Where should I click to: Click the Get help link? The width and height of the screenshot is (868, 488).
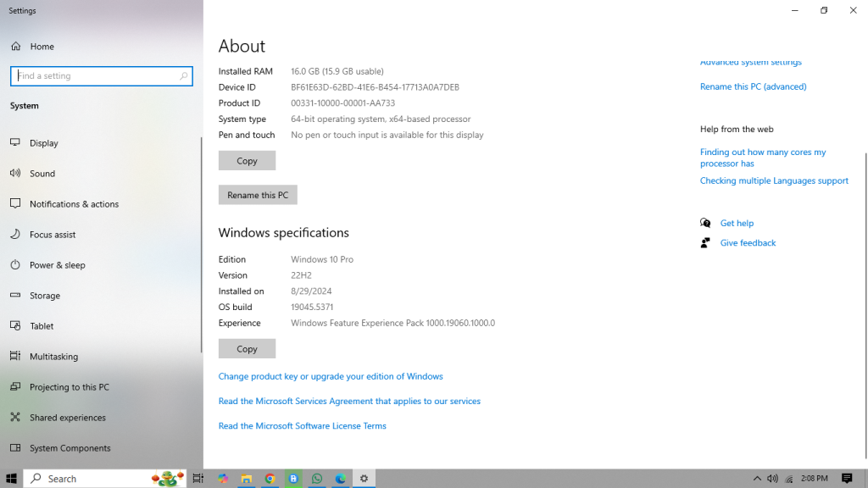(x=737, y=223)
